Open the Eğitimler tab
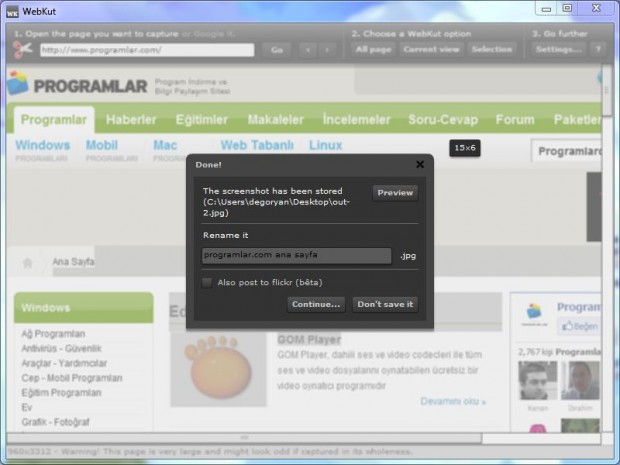Image resolution: width=620 pixels, height=465 pixels. click(202, 120)
